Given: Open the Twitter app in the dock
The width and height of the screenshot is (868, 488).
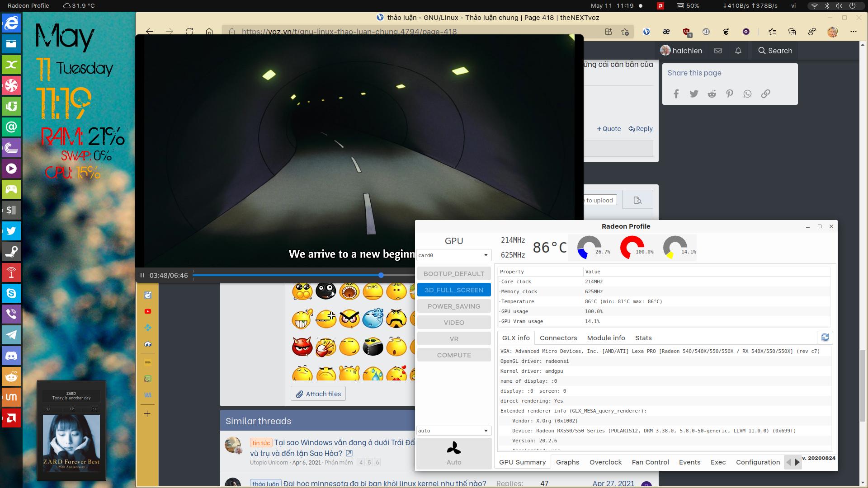Looking at the screenshot, I should 11,231.
